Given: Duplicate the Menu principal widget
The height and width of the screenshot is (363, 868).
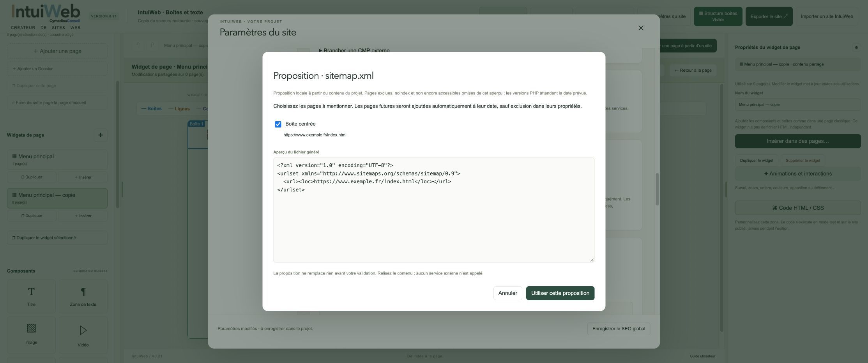Looking at the screenshot, I should 32,177.
